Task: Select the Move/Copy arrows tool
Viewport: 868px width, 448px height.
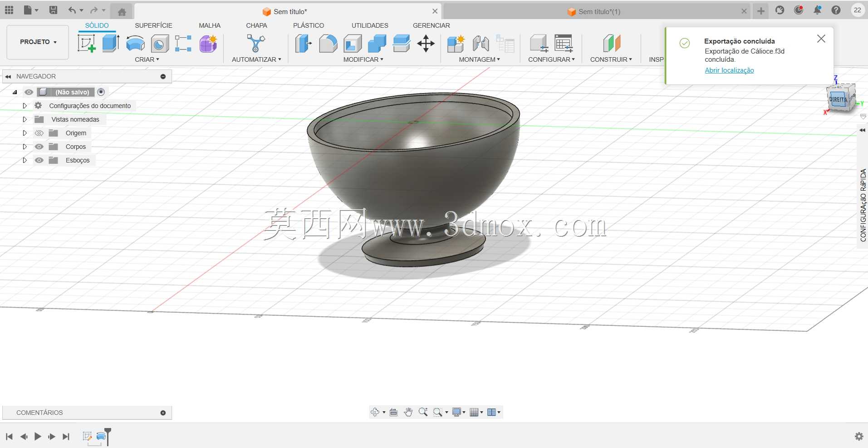Action: click(x=426, y=44)
